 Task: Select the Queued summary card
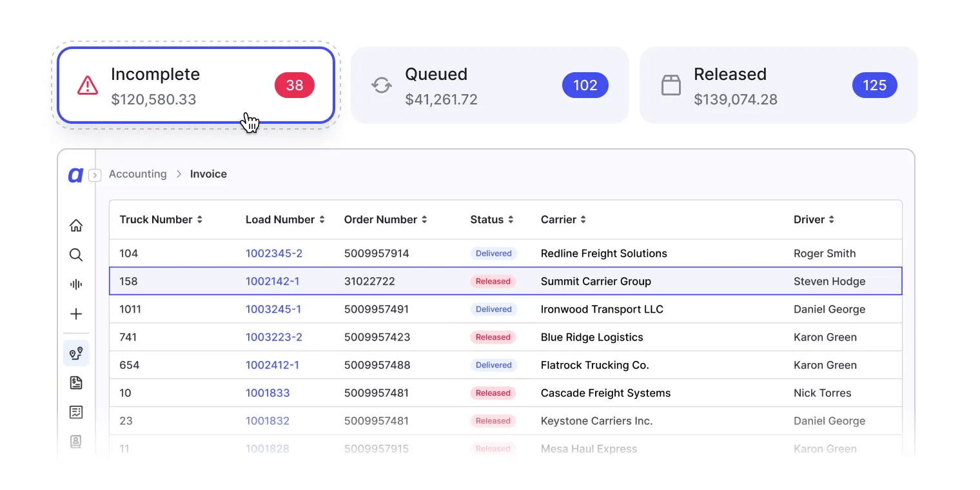pos(490,85)
